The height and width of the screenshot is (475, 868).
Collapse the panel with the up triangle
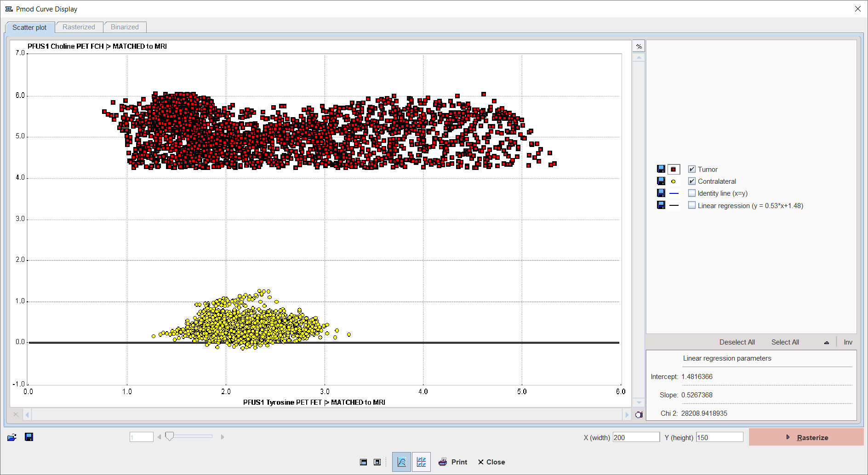826,343
